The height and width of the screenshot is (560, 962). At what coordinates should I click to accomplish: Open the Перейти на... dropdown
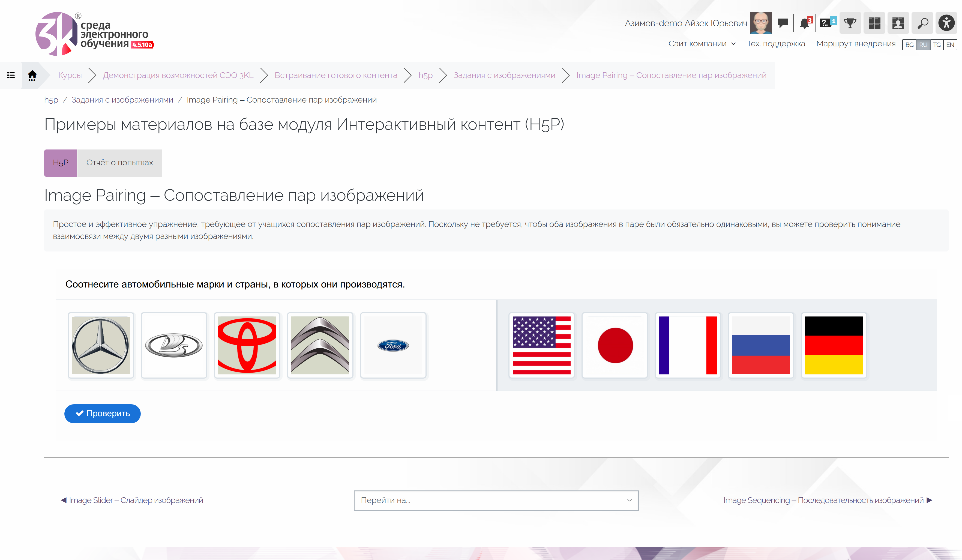click(x=496, y=500)
